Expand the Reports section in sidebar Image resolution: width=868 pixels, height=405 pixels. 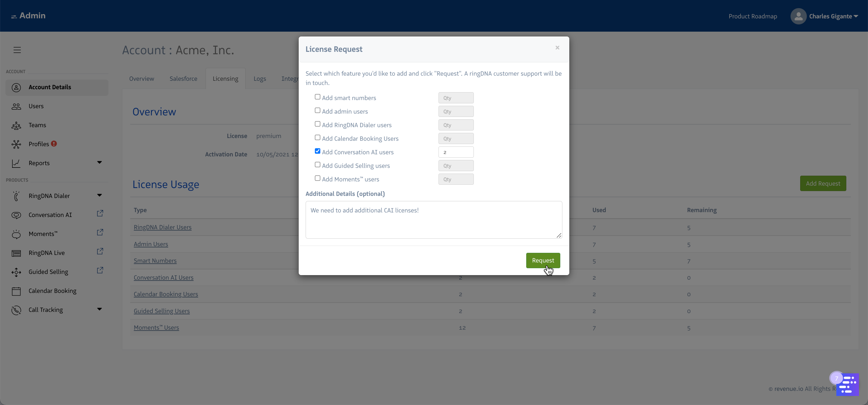click(99, 163)
